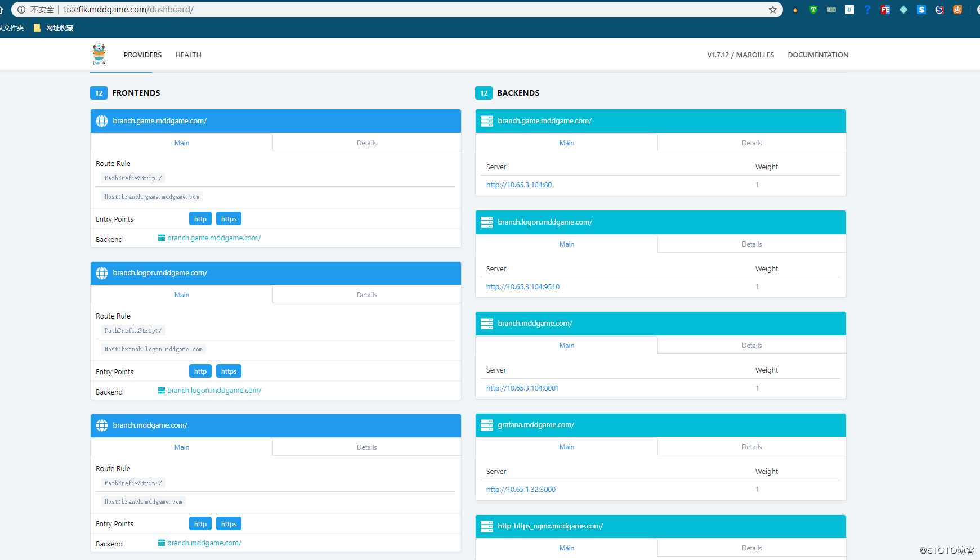Click PathPrefixStrip:/ rule in branch.game.mddgame.com card

[133, 178]
